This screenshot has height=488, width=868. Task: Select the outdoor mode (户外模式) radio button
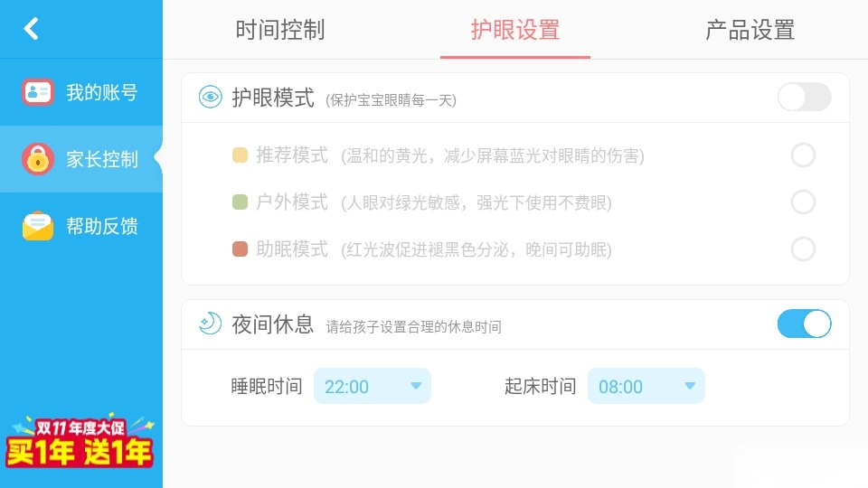click(803, 202)
